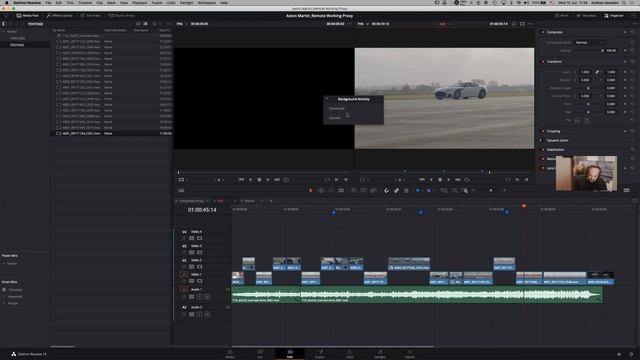Switch to the Deliver page
Screen dimensions: 640x360
click(410, 354)
